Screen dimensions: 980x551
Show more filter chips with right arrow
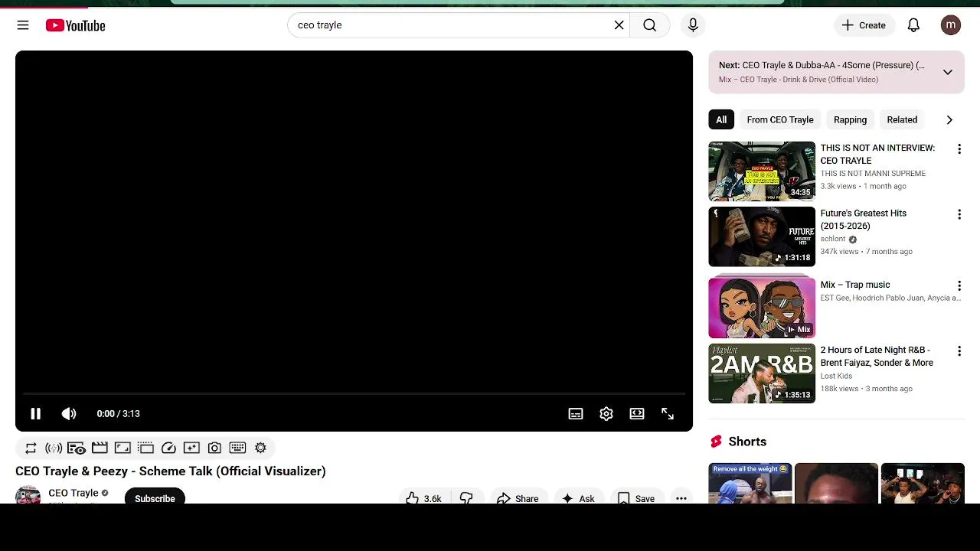pyautogui.click(x=949, y=119)
